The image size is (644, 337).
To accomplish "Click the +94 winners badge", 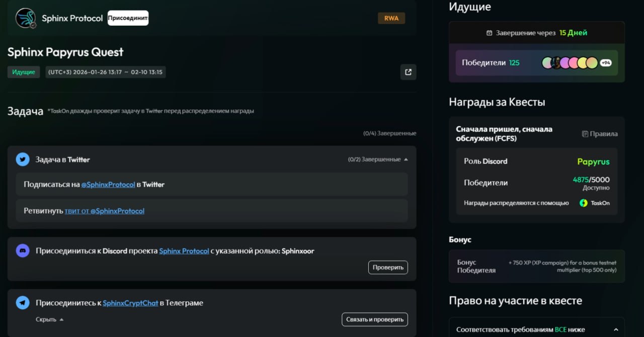I will [606, 63].
